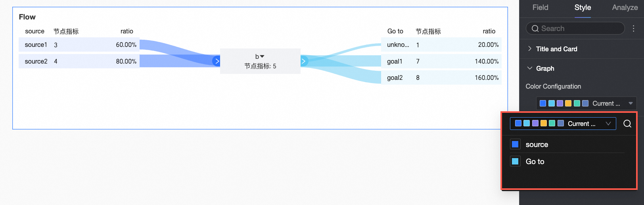Click the Go to cyan color swatch
644x205 pixels.
click(x=515, y=161)
